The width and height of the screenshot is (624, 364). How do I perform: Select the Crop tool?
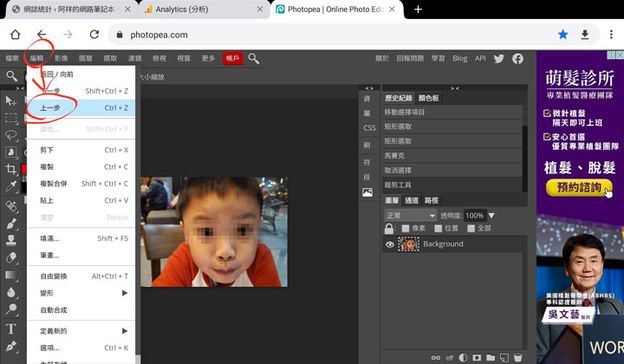11,170
